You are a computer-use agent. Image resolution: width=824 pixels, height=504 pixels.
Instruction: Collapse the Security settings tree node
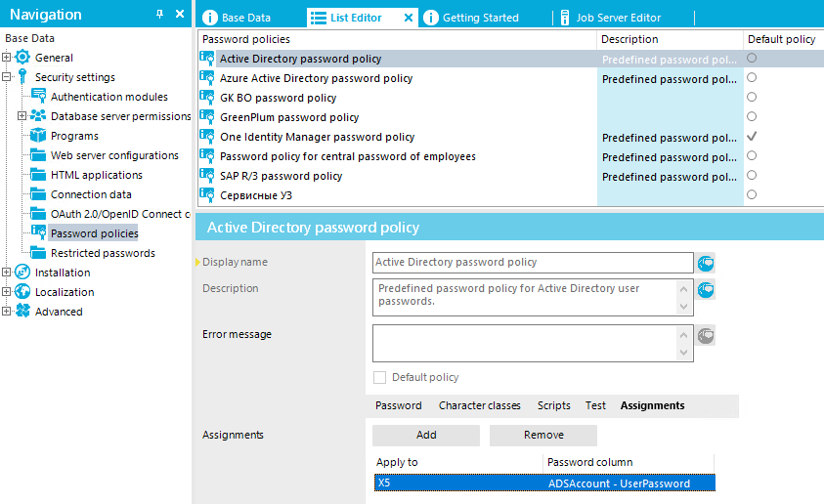7,77
